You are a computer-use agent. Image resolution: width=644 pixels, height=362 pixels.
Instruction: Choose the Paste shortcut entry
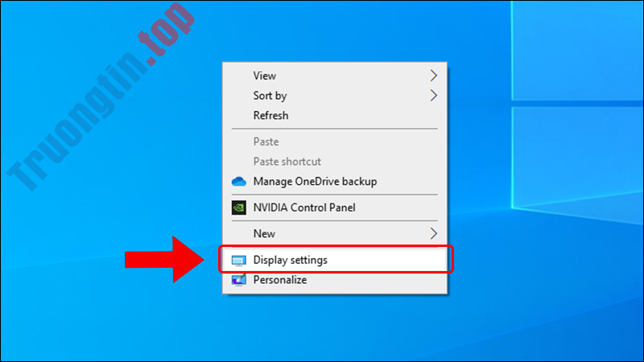(287, 162)
